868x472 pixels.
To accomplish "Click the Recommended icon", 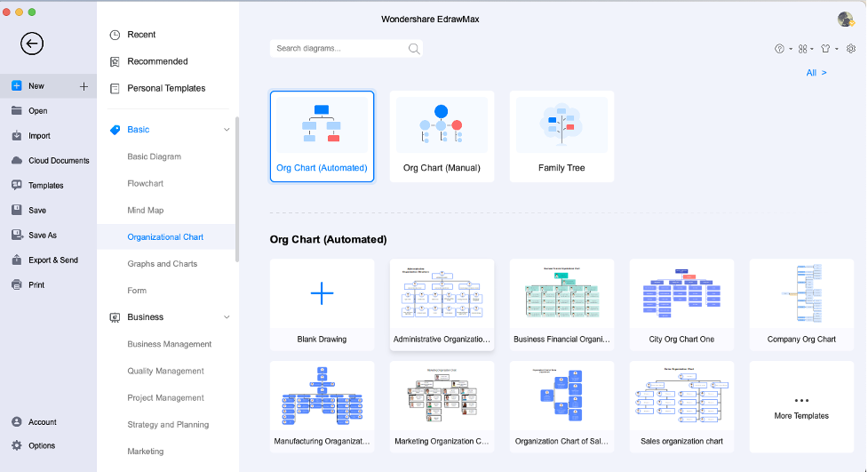I will coord(115,61).
